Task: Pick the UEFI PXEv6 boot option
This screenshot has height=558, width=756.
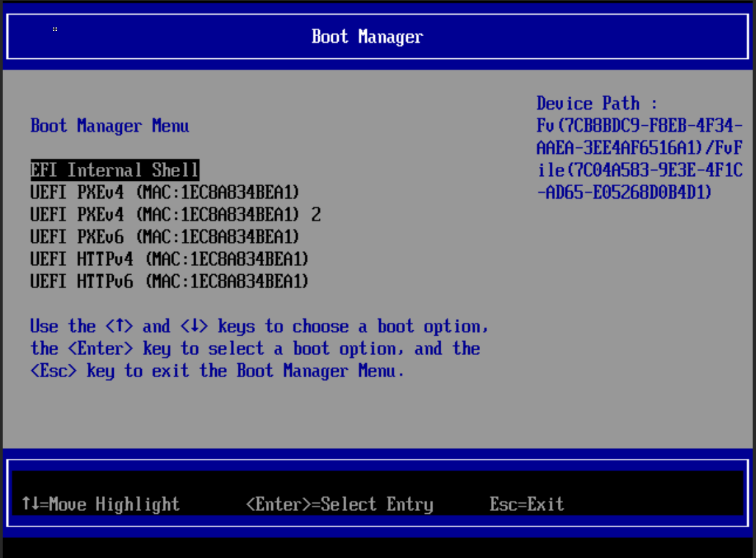Action: [164, 237]
